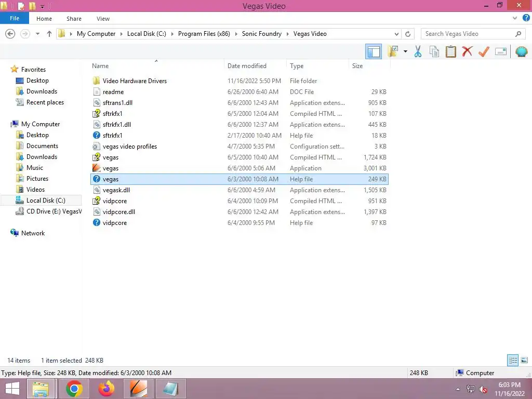Open the File menu
This screenshot has height=399, width=532.
(15, 18)
